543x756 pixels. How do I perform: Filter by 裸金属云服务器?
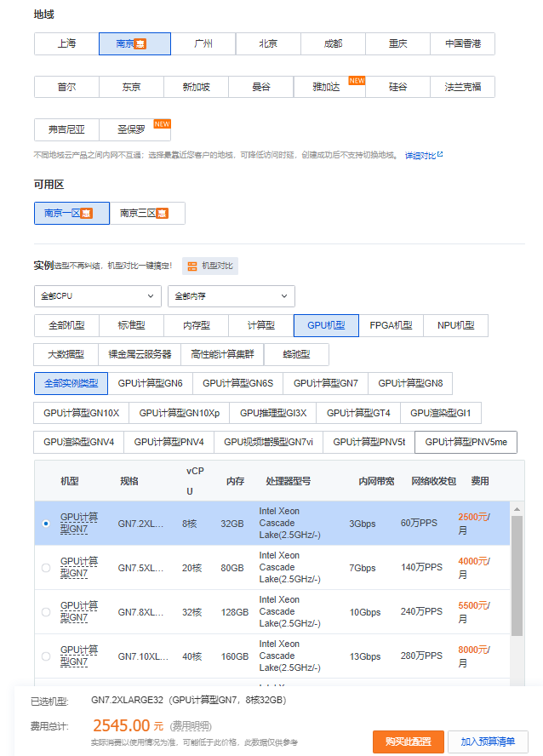point(140,354)
